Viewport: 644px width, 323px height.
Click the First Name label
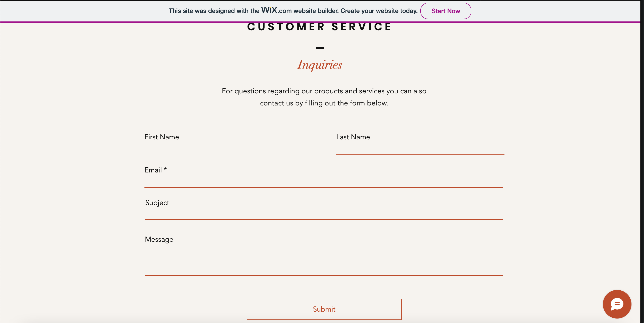click(x=162, y=137)
